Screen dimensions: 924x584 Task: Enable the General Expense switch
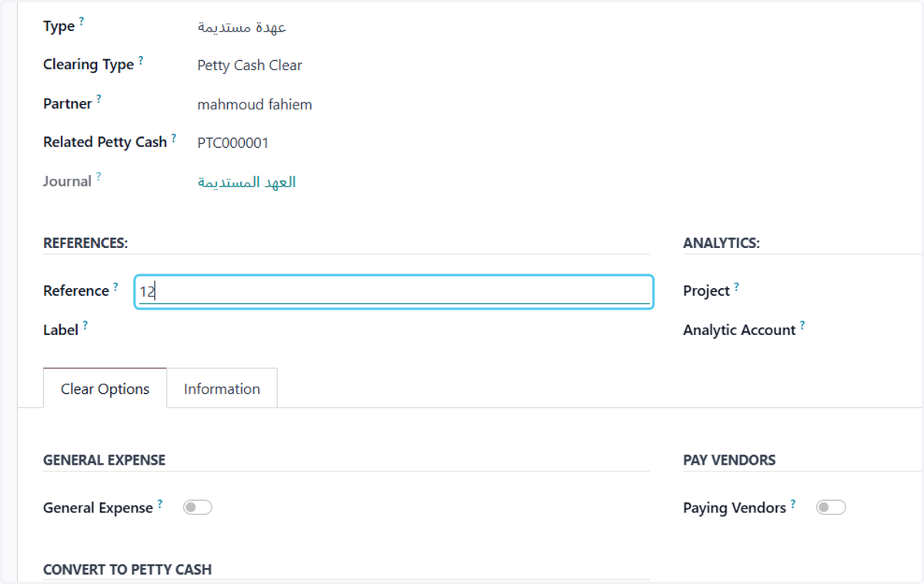point(198,507)
